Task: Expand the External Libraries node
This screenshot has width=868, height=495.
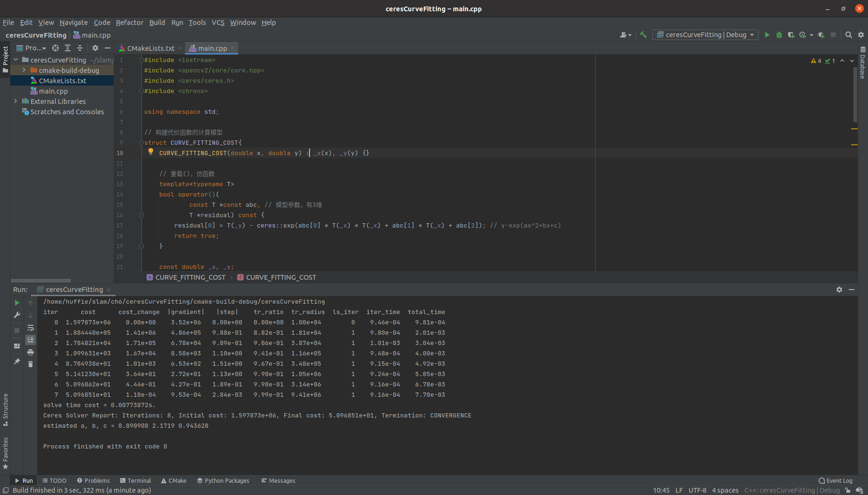Action: (x=15, y=101)
